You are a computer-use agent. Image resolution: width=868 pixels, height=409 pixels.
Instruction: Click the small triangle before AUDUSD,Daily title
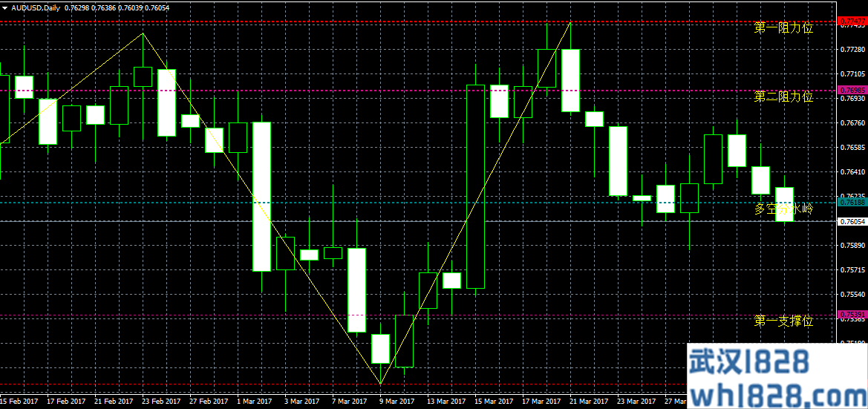(x=4, y=7)
